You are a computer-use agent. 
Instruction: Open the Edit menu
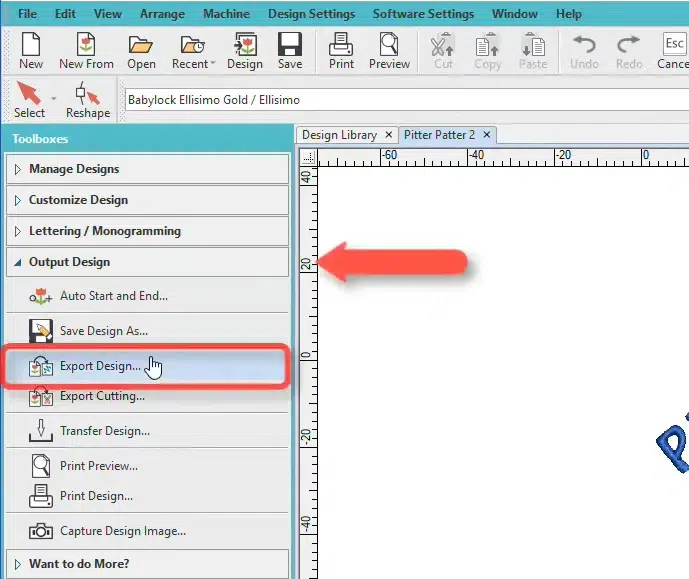tap(65, 14)
